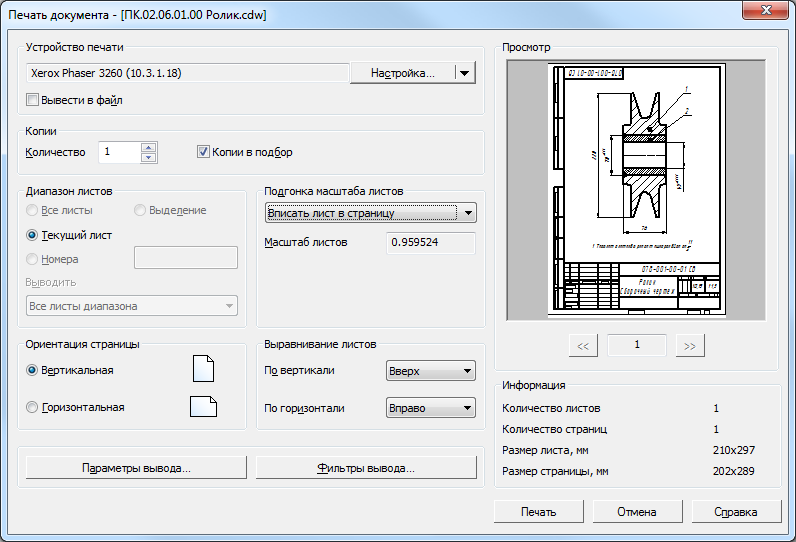Open the 'Вписать лист в страницу' dropdown
This screenshot has height=542, width=796.
tap(370, 213)
